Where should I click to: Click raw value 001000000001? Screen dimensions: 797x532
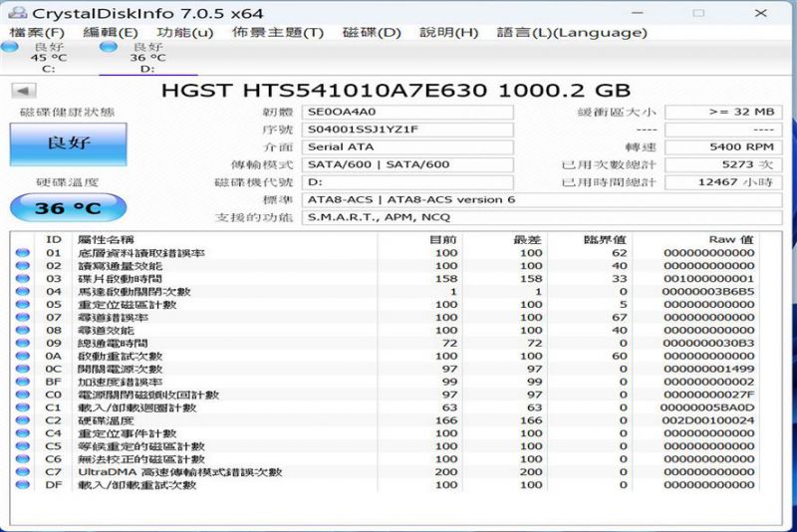pyautogui.click(x=708, y=278)
